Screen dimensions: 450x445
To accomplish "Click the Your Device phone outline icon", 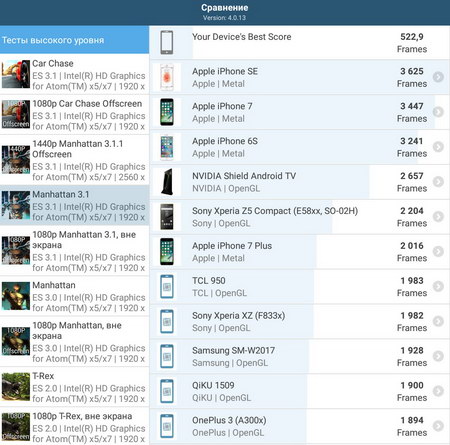I will pos(167,42).
